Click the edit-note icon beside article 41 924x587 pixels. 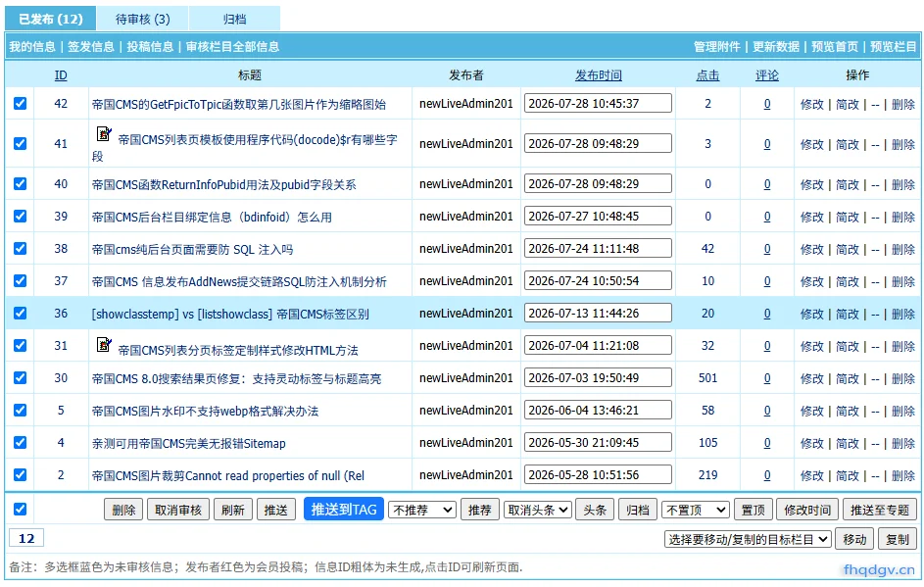pos(104,134)
